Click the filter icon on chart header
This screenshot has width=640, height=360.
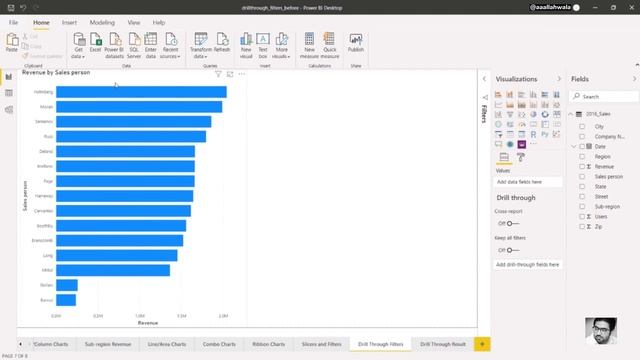coord(218,74)
